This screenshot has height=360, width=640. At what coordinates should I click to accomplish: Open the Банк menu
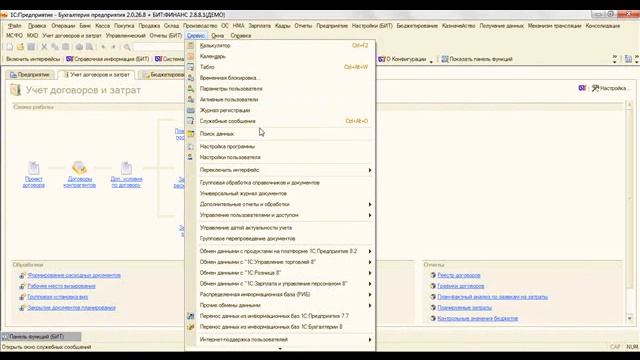[x=85, y=26]
